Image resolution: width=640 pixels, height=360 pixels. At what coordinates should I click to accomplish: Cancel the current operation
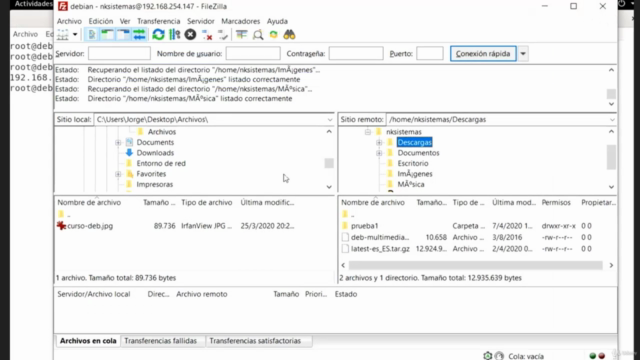pyautogui.click(x=190, y=35)
